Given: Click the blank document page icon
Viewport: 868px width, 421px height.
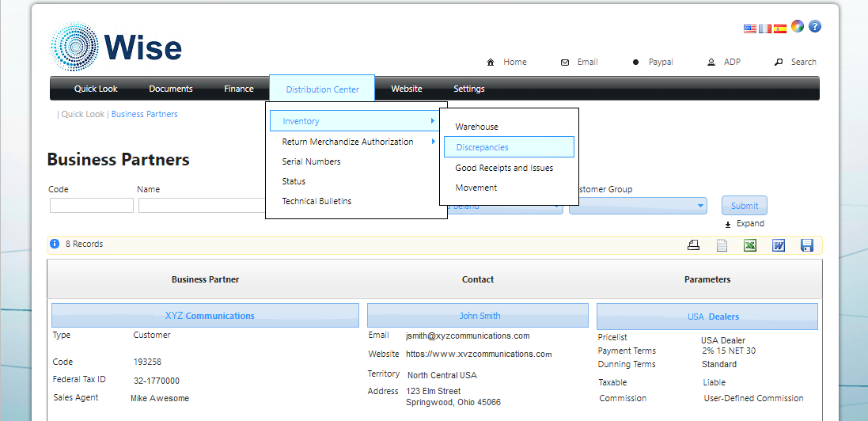Looking at the screenshot, I should click(x=722, y=245).
